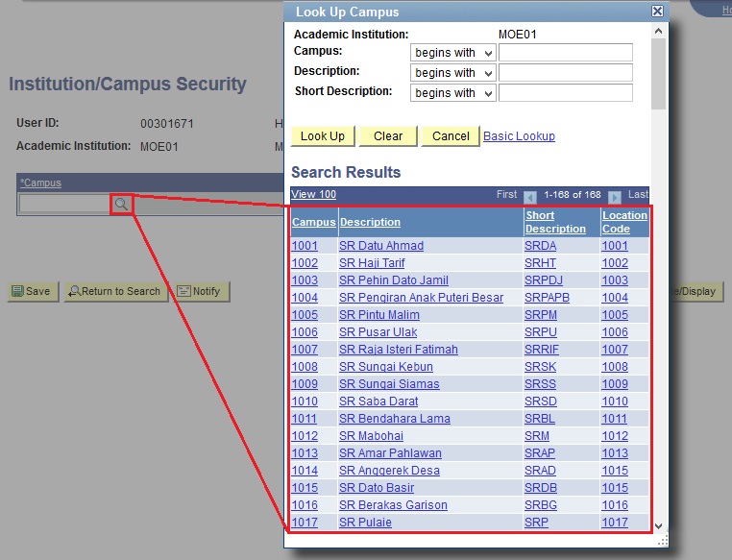Close the Look Up Campus dialog
The width and height of the screenshot is (732, 560).
click(657, 11)
